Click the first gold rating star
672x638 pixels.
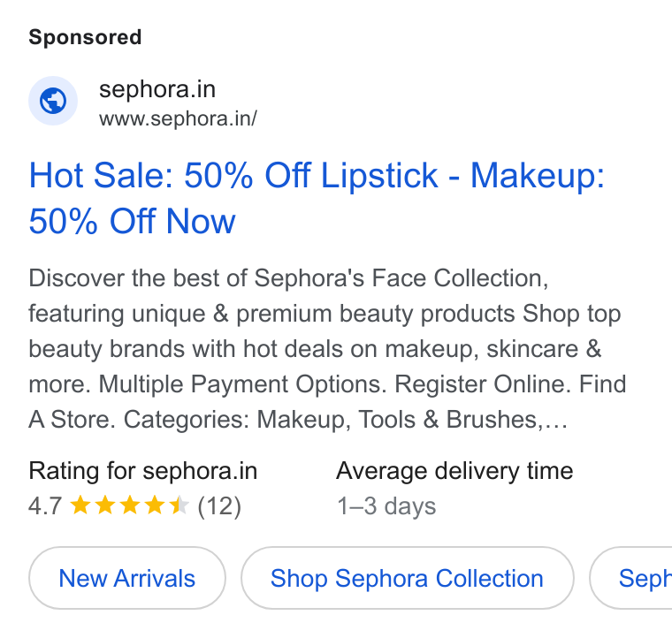[80, 505]
